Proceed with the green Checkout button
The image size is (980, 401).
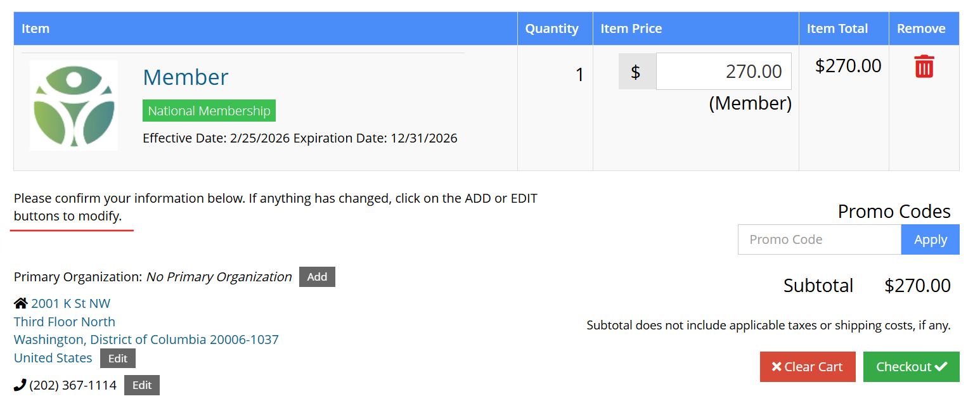coord(911,367)
